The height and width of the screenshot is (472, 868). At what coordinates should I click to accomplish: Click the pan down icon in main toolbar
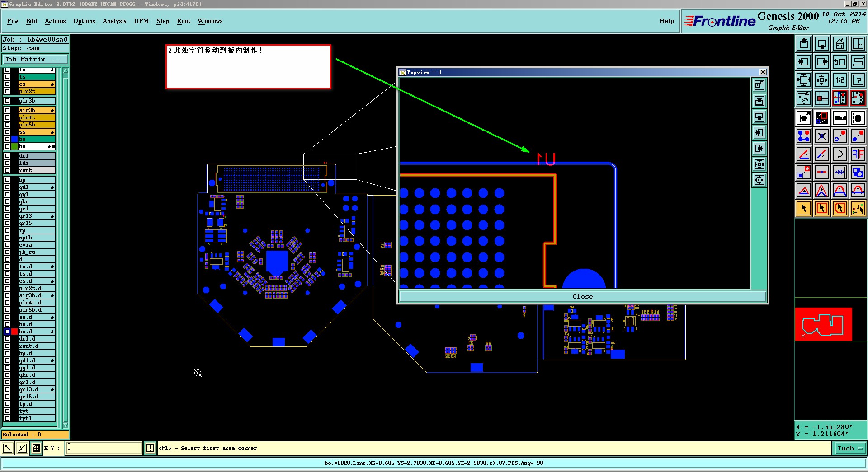click(822, 44)
